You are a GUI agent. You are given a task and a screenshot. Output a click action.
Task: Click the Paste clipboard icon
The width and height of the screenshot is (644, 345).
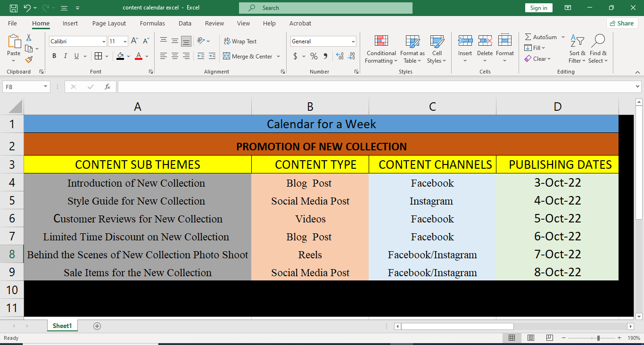coord(14,42)
